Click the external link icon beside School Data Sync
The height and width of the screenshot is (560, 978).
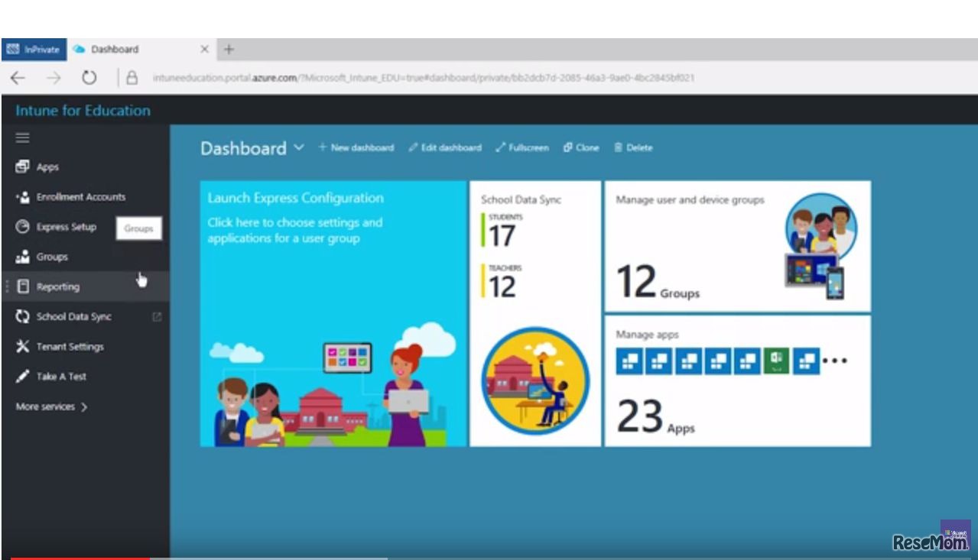tap(157, 316)
